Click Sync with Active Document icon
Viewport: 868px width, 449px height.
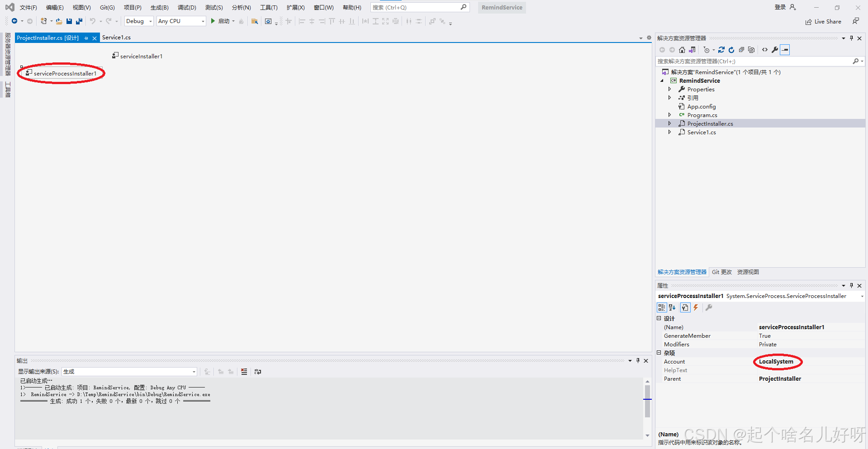coord(721,50)
